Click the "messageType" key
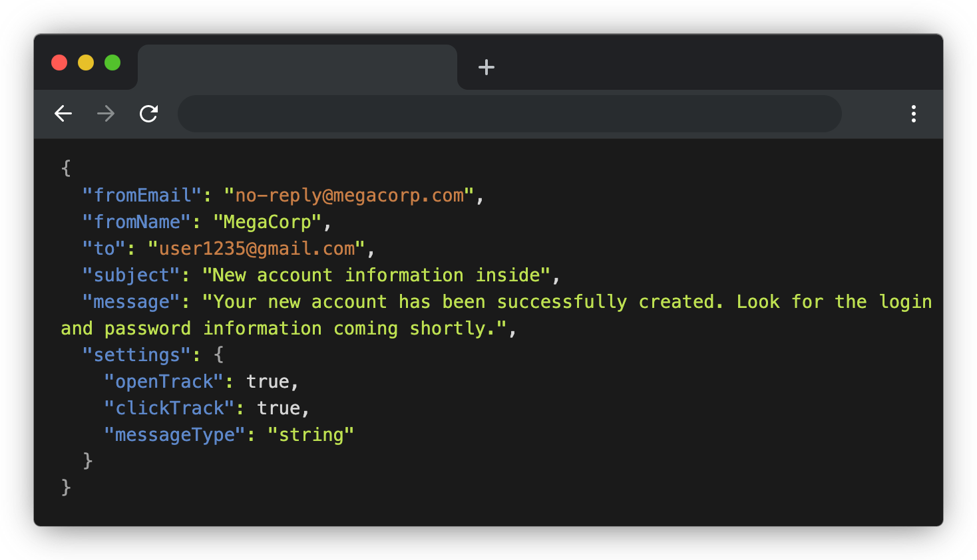Image resolution: width=977 pixels, height=560 pixels. coord(174,435)
